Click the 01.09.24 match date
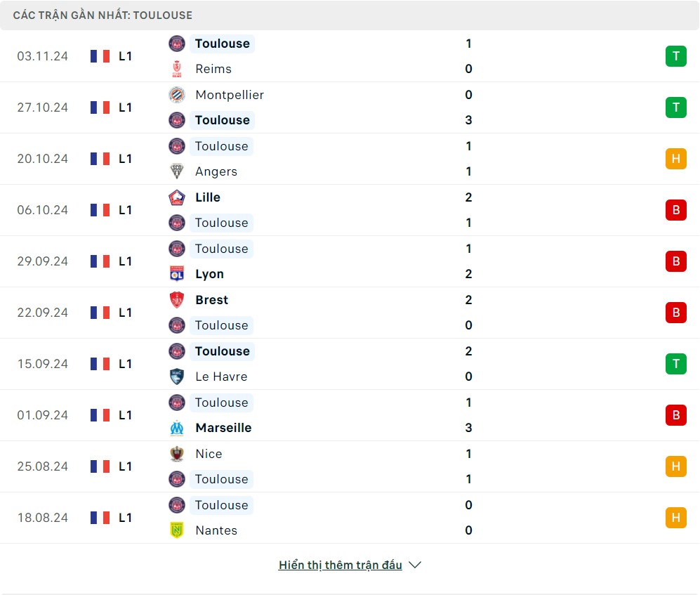700x595 pixels. [x=43, y=415]
